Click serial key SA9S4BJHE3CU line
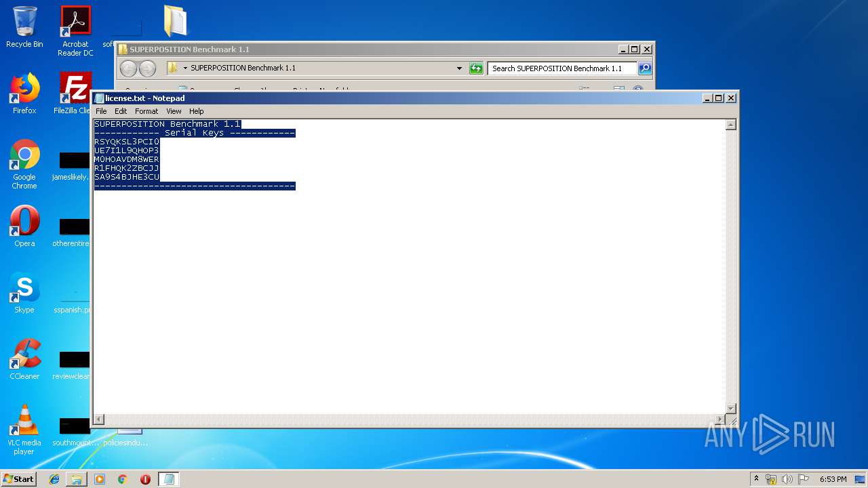This screenshot has height=488, width=868. pyautogui.click(x=127, y=177)
